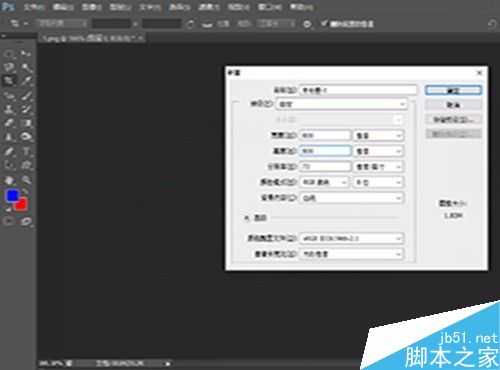The width and height of the screenshot is (500, 370).
Task: Open crop settings gear in options bar
Action: click(x=307, y=24)
